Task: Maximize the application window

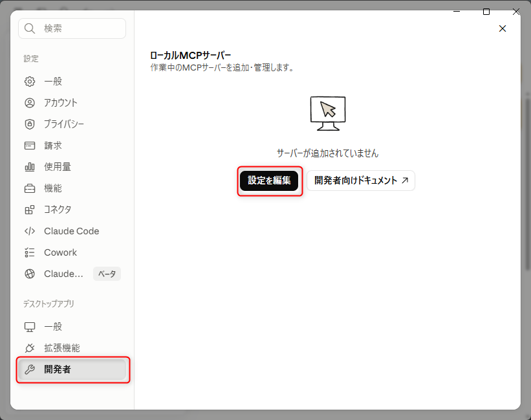Action: (486, 12)
